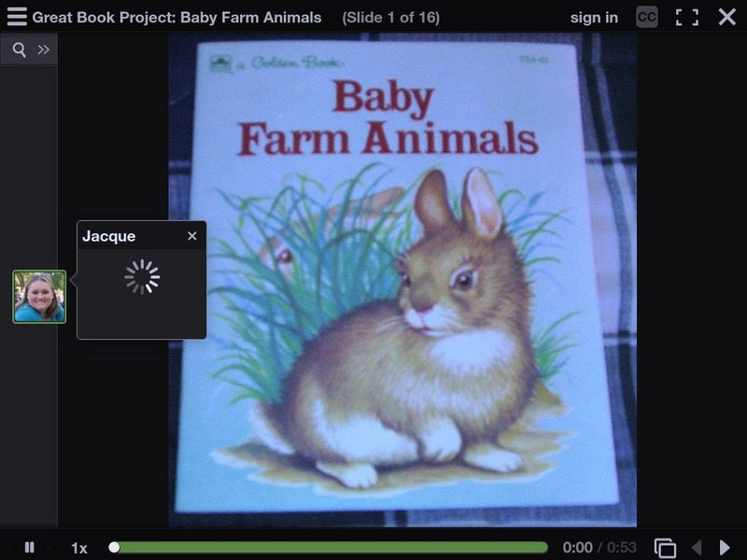Go to the next slide

click(x=725, y=548)
